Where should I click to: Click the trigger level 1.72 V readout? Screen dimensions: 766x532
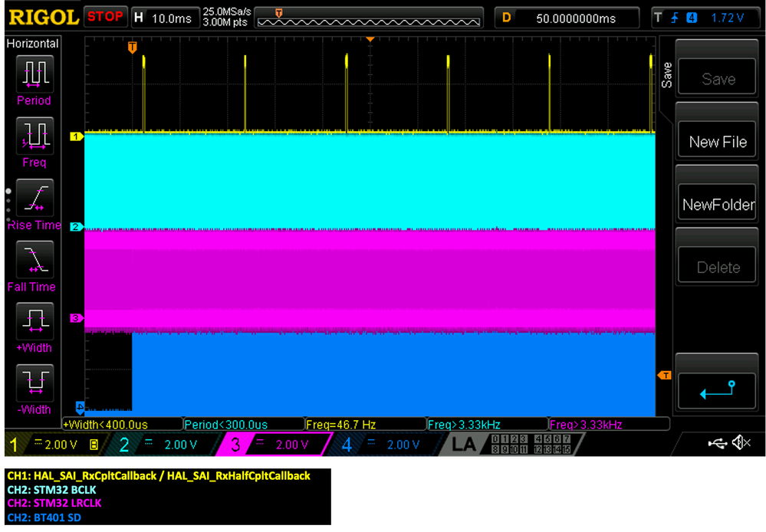pyautogui.click(x=727, y=18)
